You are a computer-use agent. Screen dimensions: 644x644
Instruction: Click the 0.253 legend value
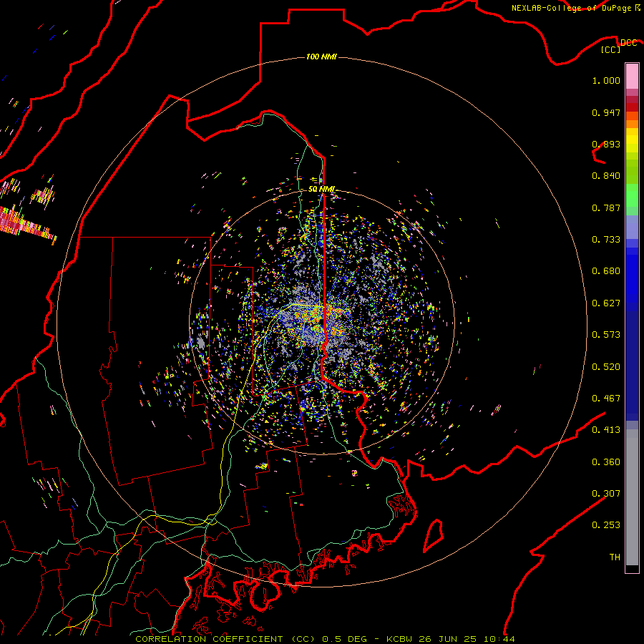pos(606,525)
